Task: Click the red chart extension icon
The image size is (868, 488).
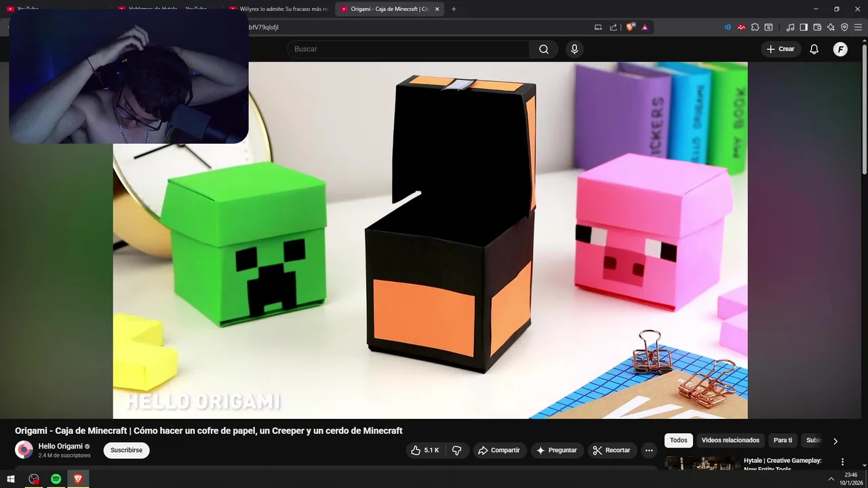Action: (x=742, y=27)
